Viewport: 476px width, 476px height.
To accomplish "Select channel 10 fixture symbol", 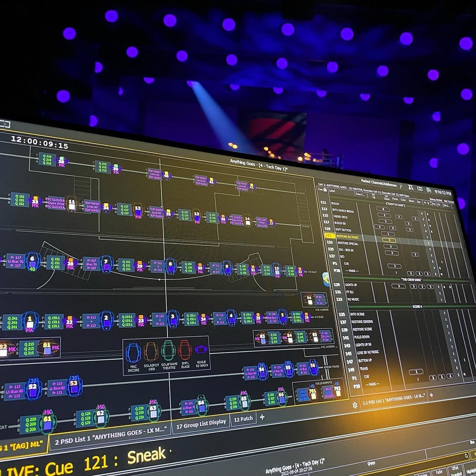I will click(276, 270).
